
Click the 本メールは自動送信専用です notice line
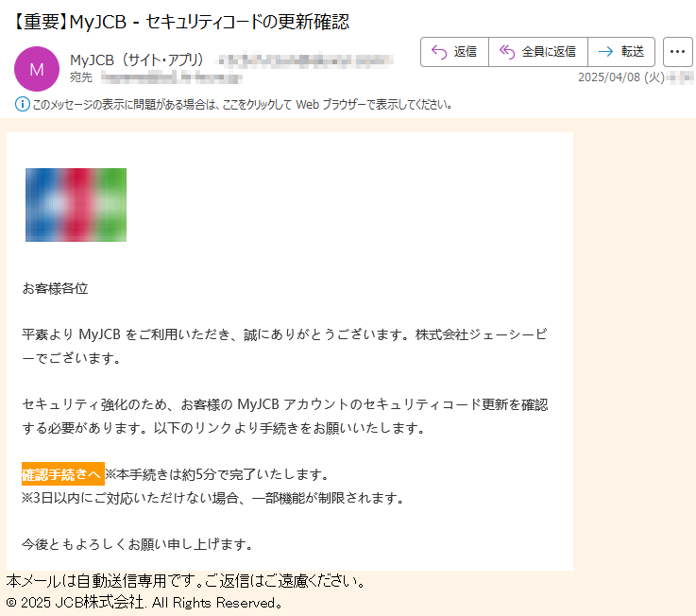185,580
